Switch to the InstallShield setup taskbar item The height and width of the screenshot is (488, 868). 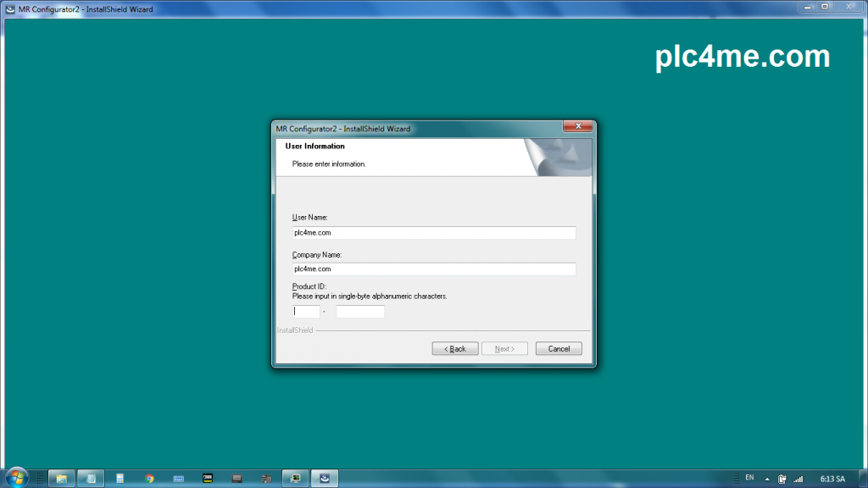[x=324, y=479]
